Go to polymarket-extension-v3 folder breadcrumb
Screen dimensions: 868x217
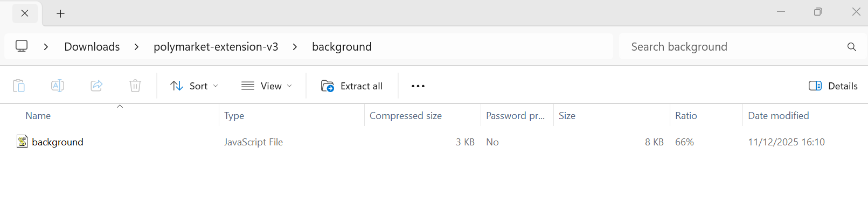pyautogui.click(x=216, y=47)
